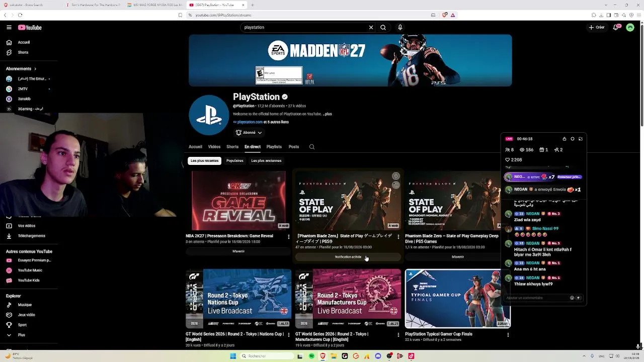
Task: Open the playstation.com channel link
Action: click(x=250, y=122)
